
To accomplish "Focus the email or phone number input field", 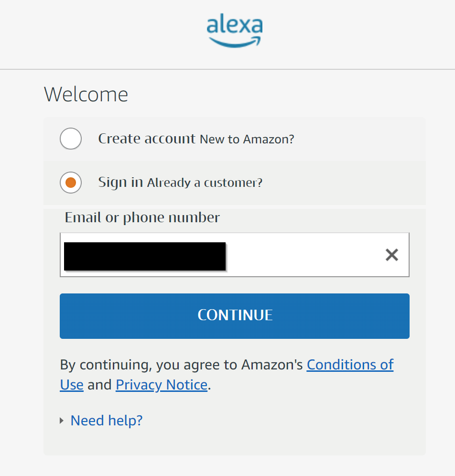I will (306, 255).
